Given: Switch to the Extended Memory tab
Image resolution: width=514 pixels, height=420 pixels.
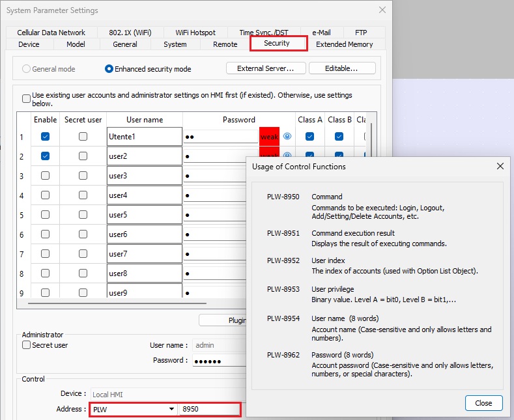Looking at the screenshot, I should (x=344, y=44).
